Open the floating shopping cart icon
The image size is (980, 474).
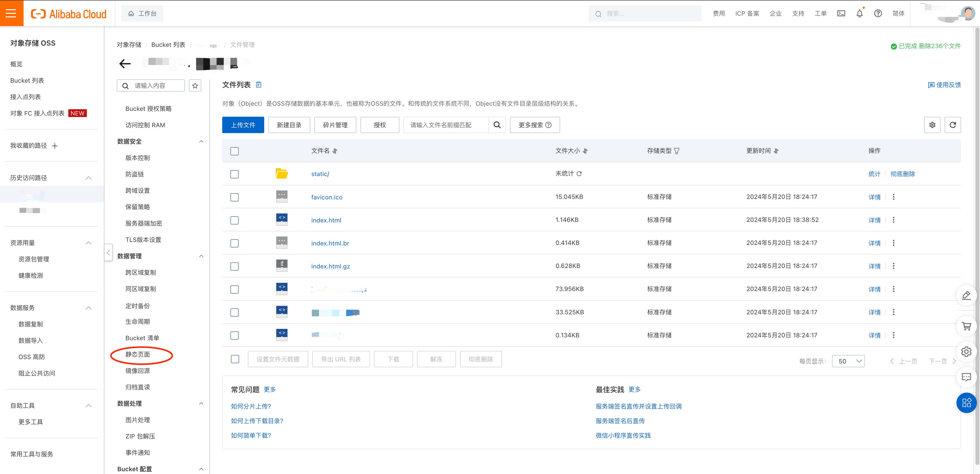tap(966, 326)
